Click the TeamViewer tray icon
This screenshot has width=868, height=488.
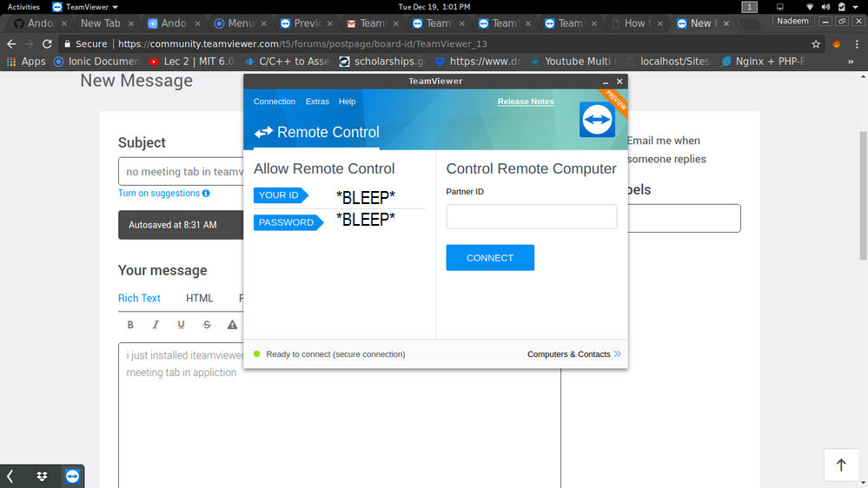coord(72,477)
